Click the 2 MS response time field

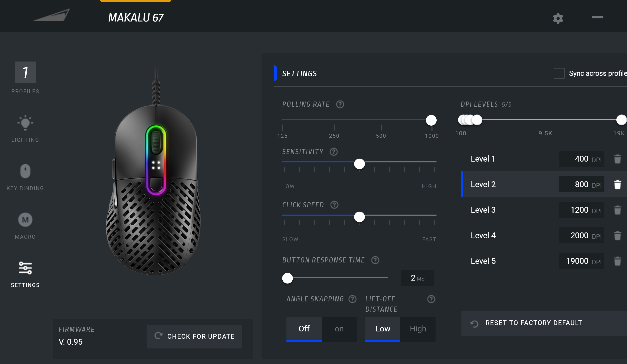[417, 278]
